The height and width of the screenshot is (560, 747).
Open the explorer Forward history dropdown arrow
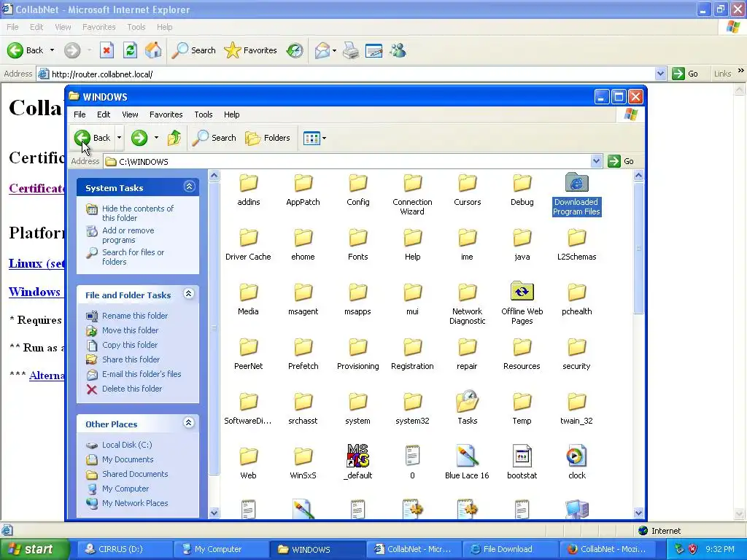click(156, 138)
